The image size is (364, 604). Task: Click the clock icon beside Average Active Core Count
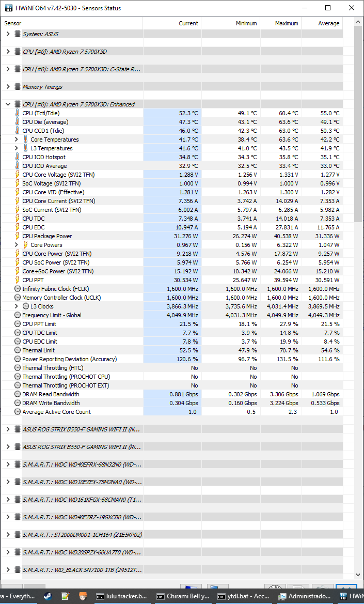(18, 411)
